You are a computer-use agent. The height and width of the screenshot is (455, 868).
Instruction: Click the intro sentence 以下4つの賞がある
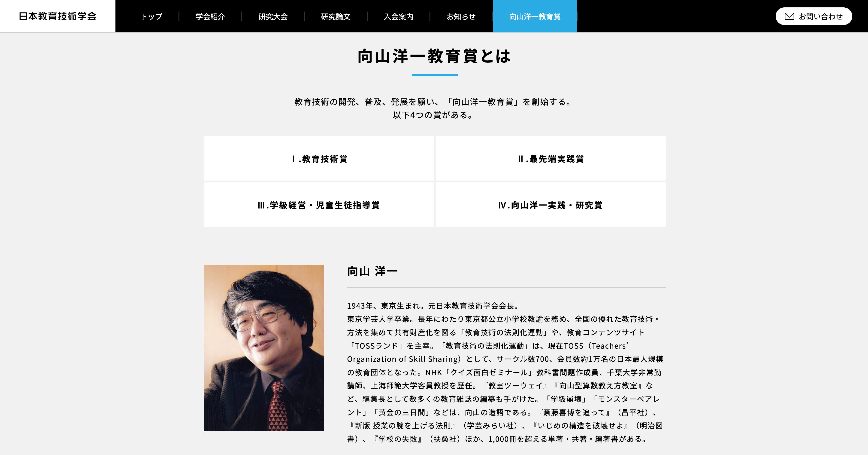(434, 115)
